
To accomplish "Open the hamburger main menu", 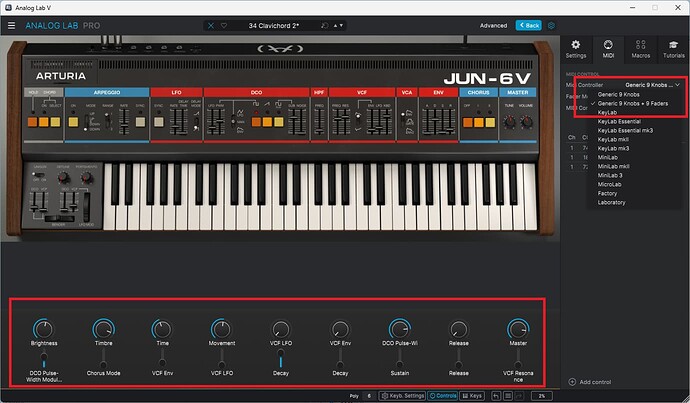I will (11, 26).
